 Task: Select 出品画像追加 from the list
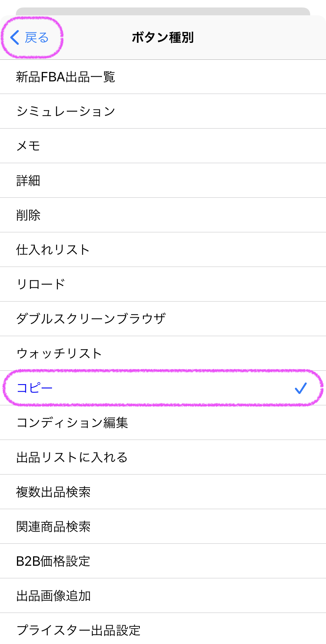click(x=54, y=596)
